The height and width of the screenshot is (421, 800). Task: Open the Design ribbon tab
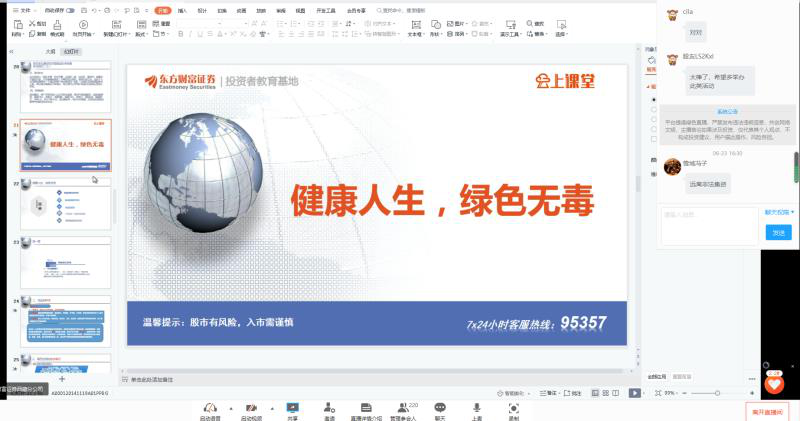coord(202,10)
